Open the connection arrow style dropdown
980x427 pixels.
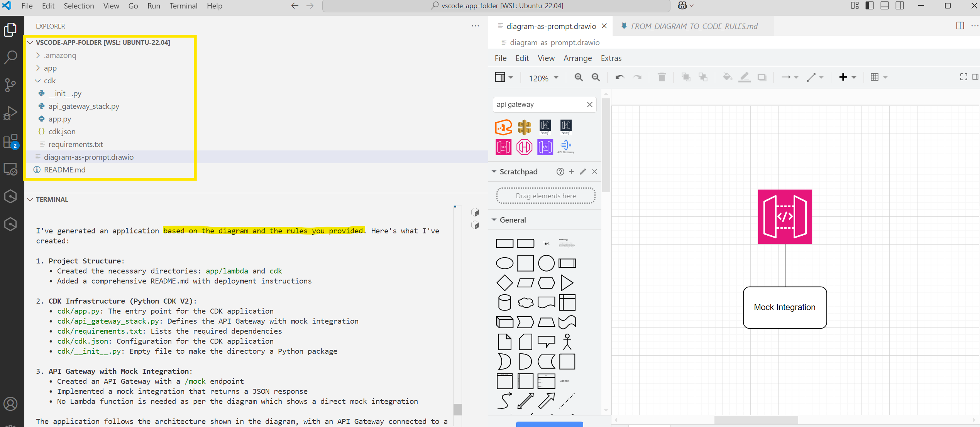(790, 77)
